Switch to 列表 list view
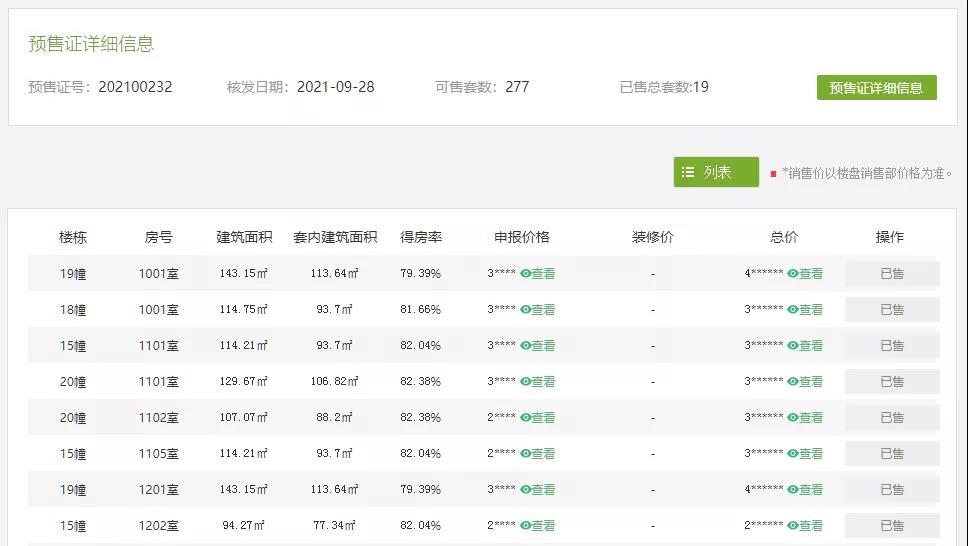968x546 pixels. 716,172
